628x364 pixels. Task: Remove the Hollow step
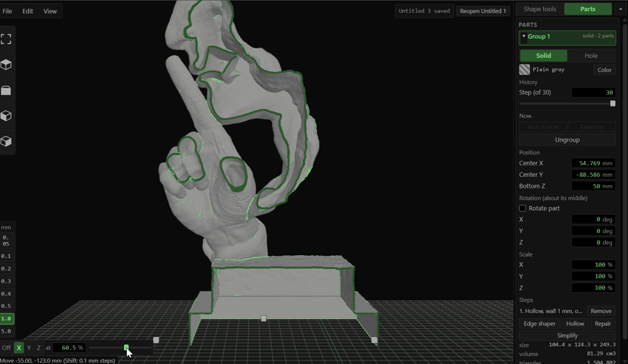tap(601, 311)
